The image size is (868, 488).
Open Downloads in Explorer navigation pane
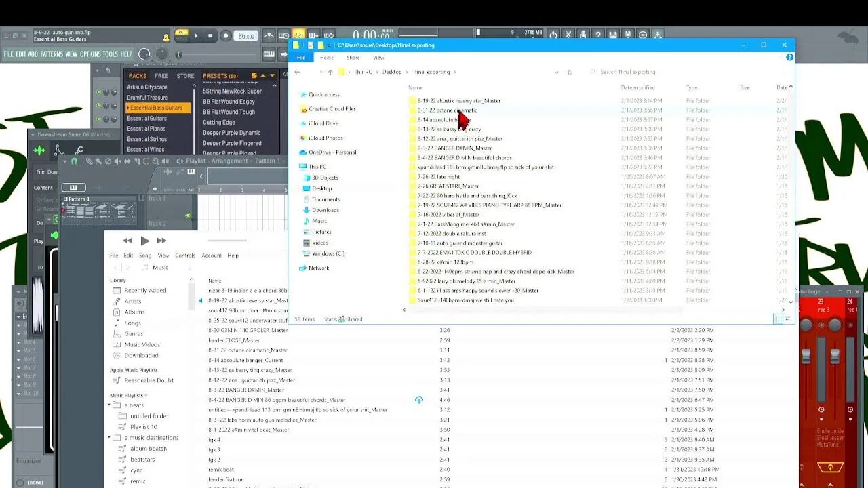pyautogui.click(x=325, y=210)
